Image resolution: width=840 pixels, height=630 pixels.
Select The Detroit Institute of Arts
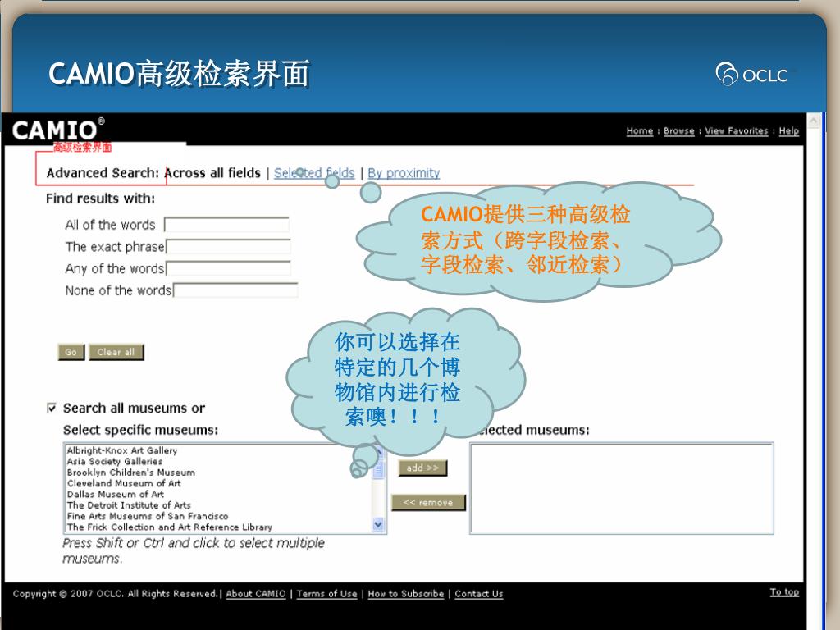tap(129, 505)
